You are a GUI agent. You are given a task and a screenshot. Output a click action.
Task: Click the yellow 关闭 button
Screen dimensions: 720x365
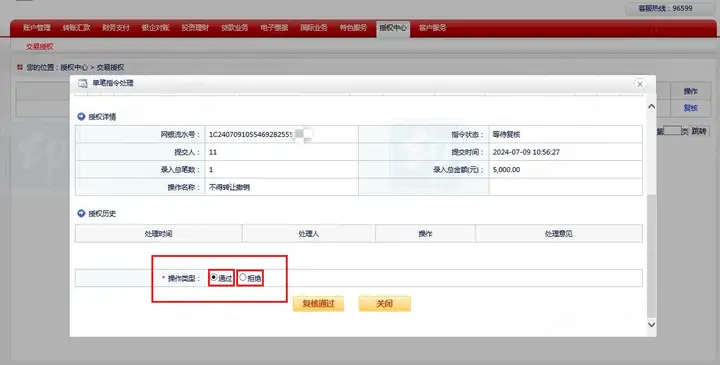384,303
